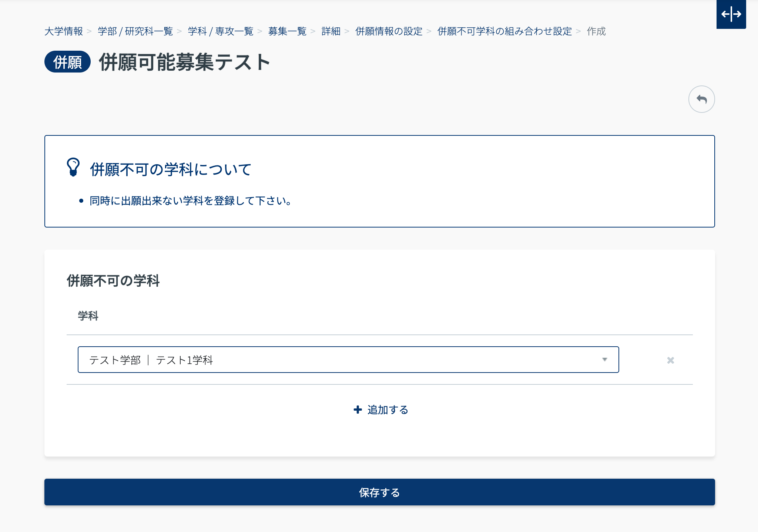Click the plus icon beside 追加する
758x532 pixels.
358,410
